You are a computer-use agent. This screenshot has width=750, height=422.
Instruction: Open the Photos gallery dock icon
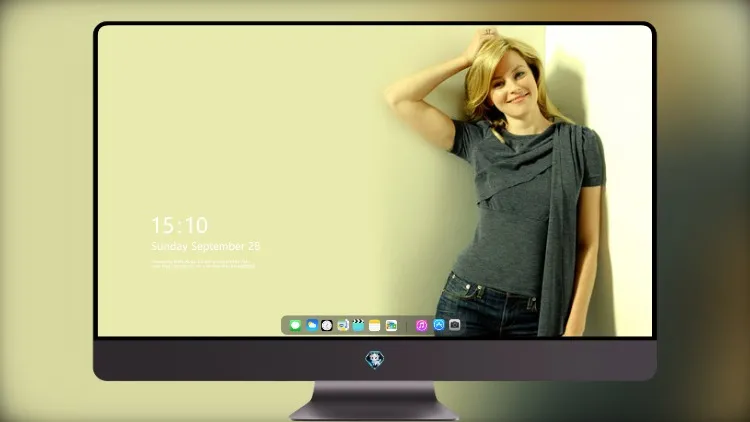(391, 325)
